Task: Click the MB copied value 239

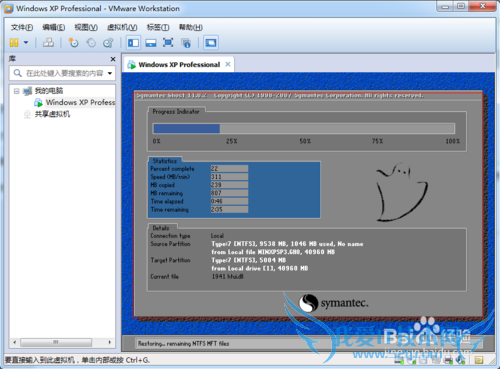Action: click(229, 185)
